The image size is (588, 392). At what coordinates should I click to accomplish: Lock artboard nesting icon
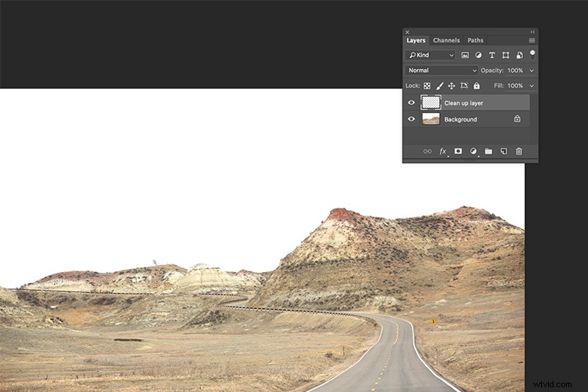pos(464,85)
